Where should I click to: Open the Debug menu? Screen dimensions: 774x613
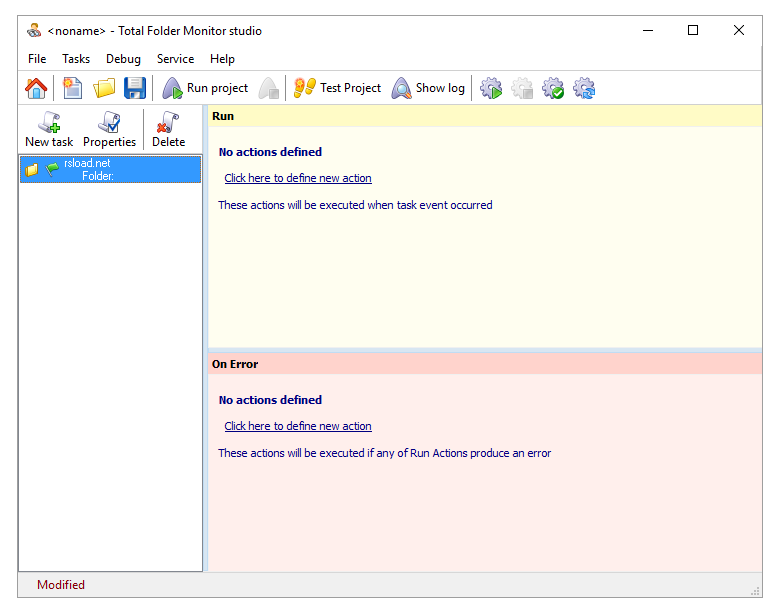coord(123,59)
